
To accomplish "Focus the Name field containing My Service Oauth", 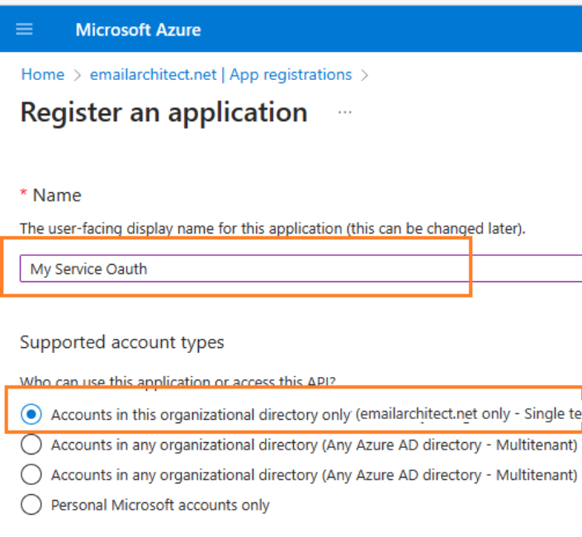I will (x=301, y=268).
